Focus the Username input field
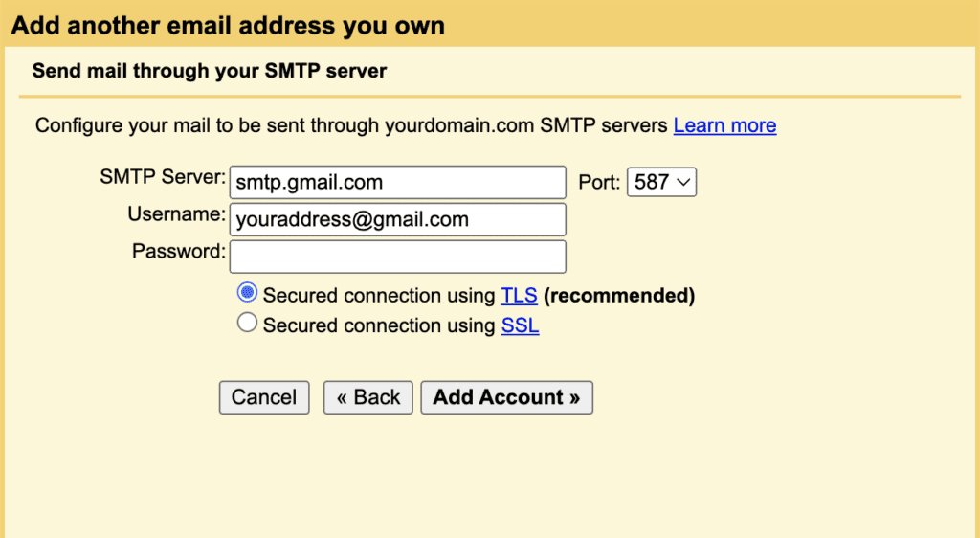The width and height of the screenshot is (980, 538). pos(397,219)
